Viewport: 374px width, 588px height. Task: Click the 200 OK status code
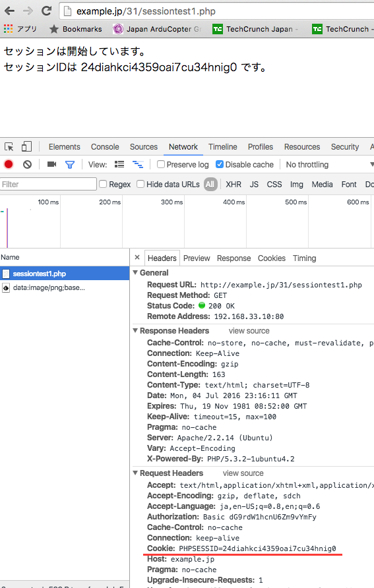coord(222,306)
